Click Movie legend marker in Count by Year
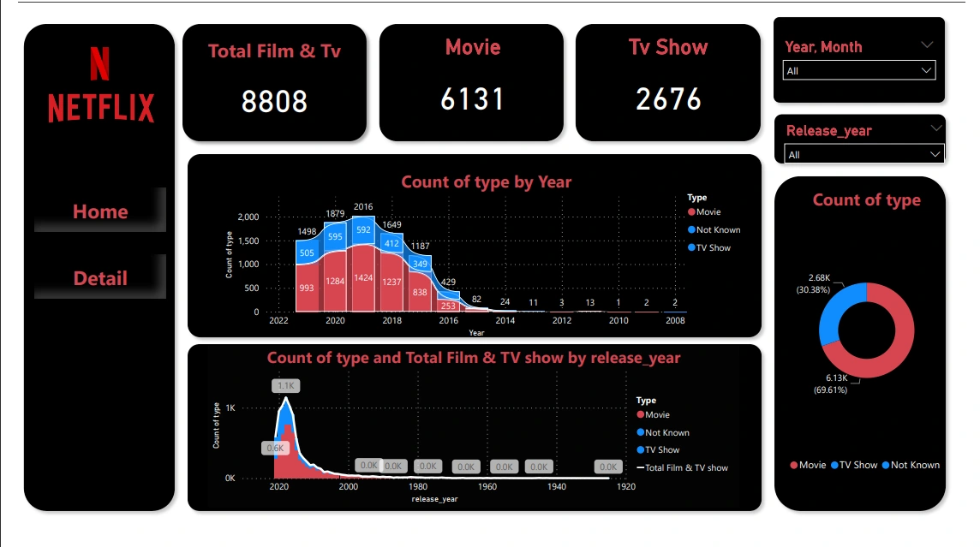The image size is (980, 547). pyautogui.click(x=691, y=212)
